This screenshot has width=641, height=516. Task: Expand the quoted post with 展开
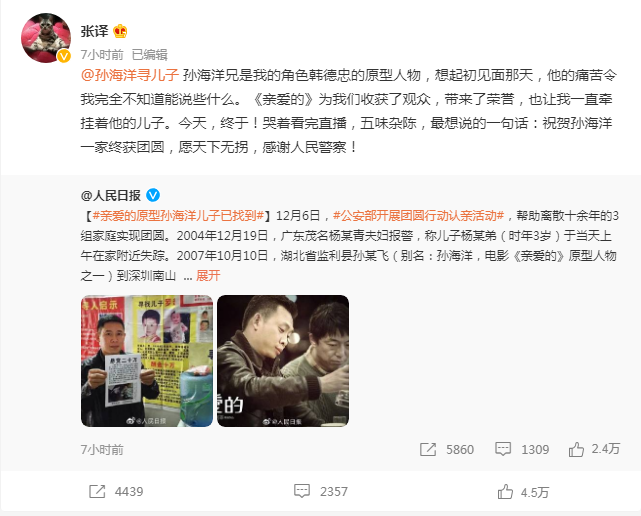point(208,276)
